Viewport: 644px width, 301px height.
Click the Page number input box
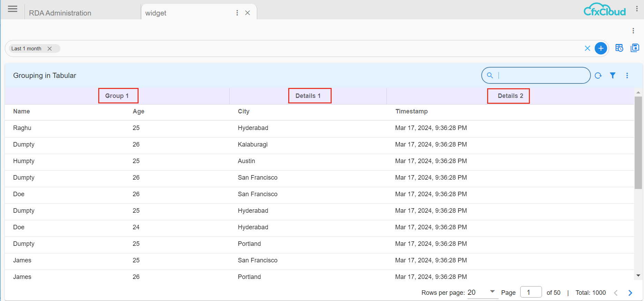(531, 292)
